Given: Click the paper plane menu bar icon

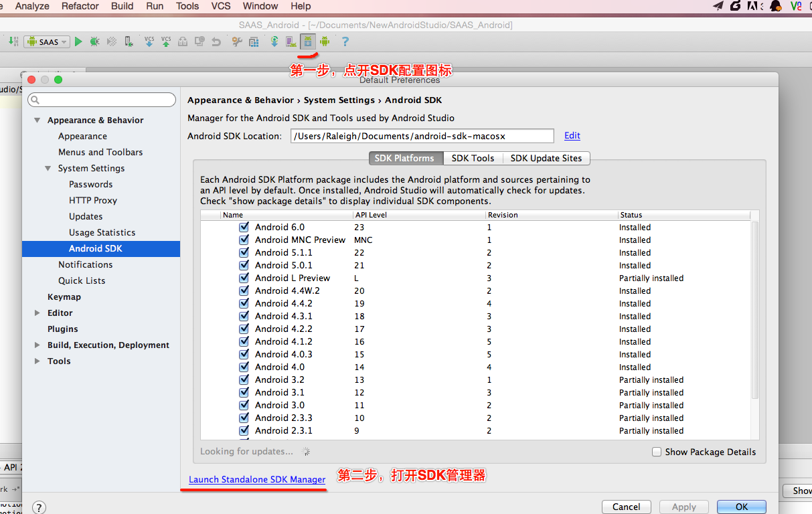Looking at the screenshot, I should [718, 6].
